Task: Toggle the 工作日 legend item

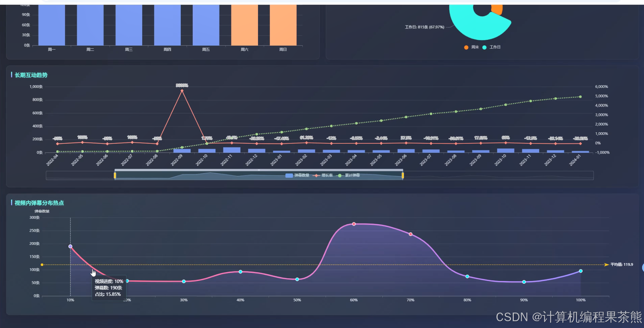Action: 492,47
